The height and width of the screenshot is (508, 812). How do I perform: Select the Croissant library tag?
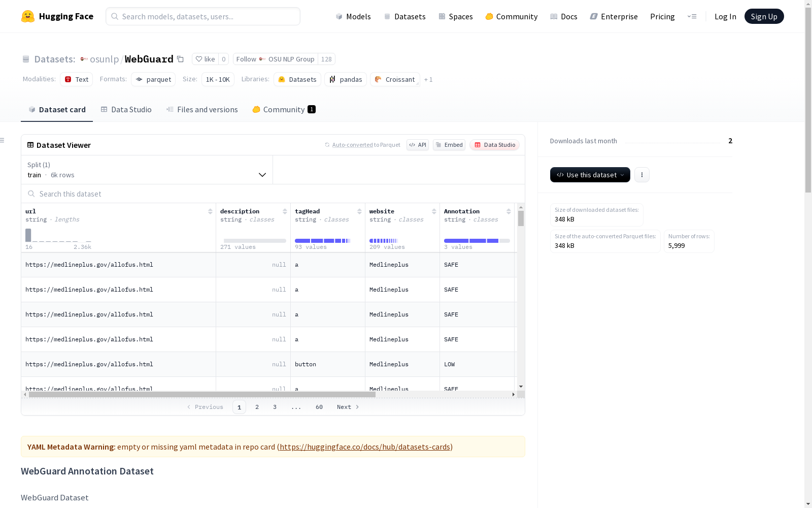click(x=395, y=79)
